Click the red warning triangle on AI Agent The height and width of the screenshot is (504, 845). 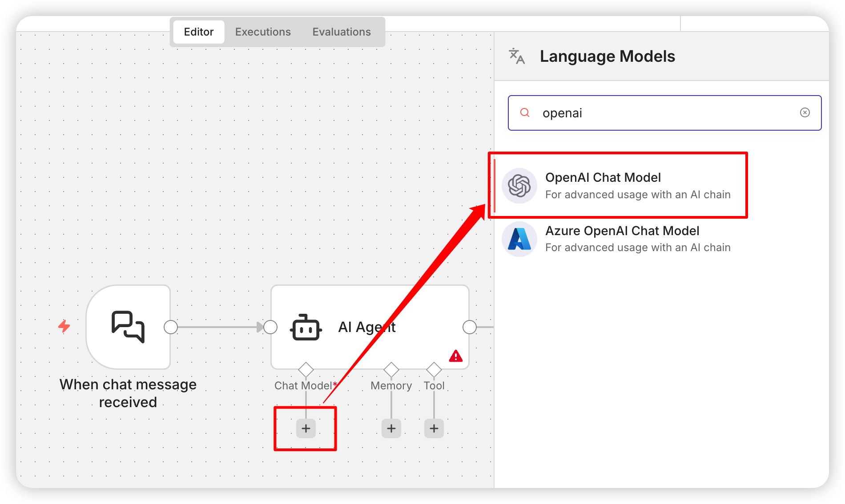455,356
